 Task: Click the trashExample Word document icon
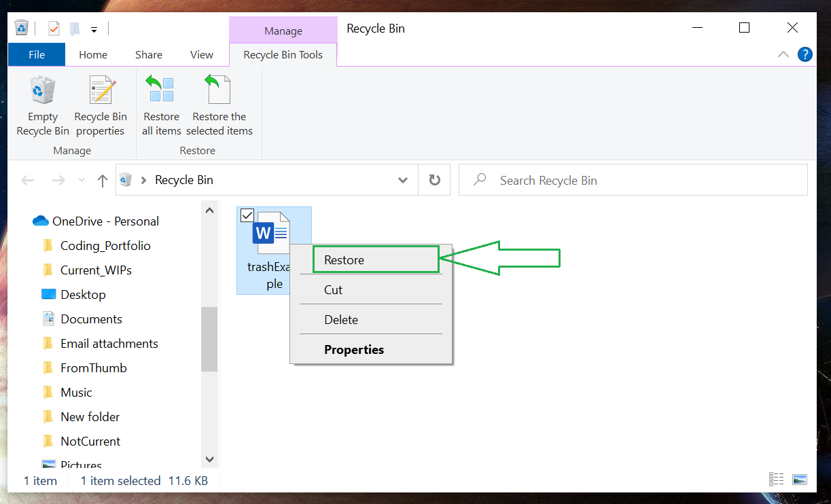[x=271, y=233]
